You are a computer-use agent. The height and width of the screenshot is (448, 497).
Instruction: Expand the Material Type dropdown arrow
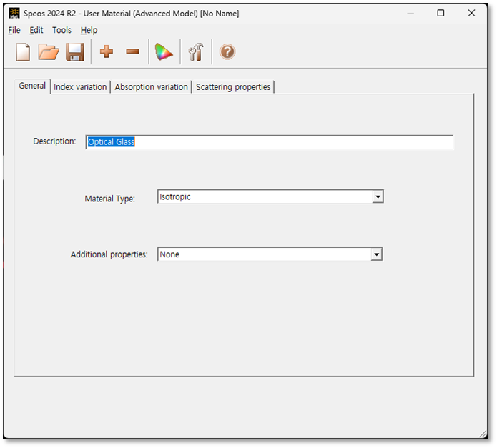tap(378, 197)
